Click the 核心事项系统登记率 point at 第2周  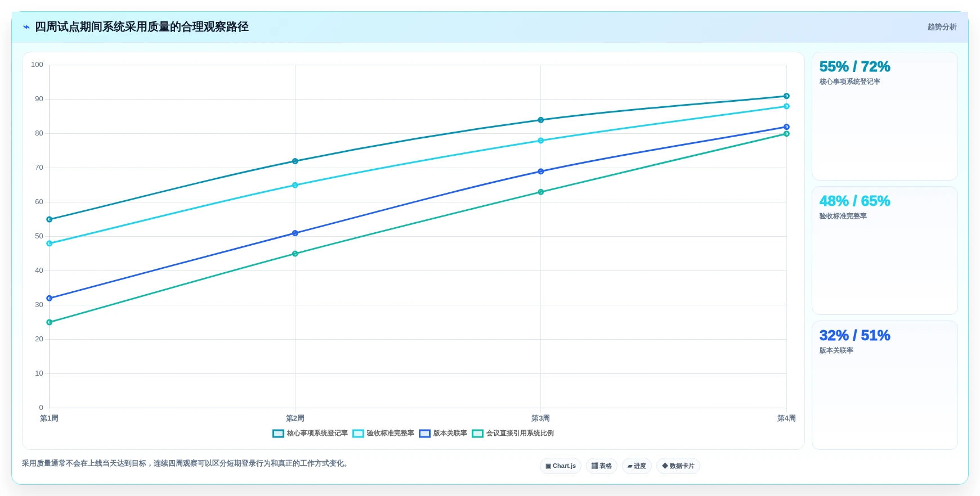(295, 161)
